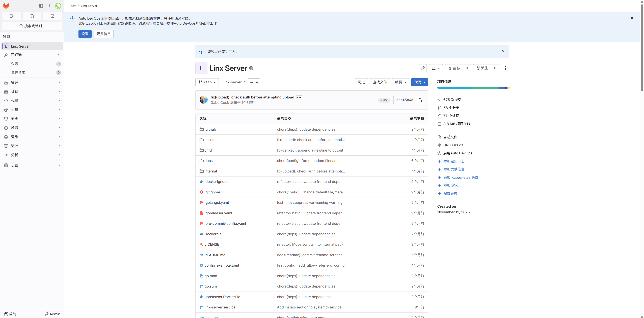644x318 pixels.
Task: Click the search or go to field
Action: tap(32, 26)
